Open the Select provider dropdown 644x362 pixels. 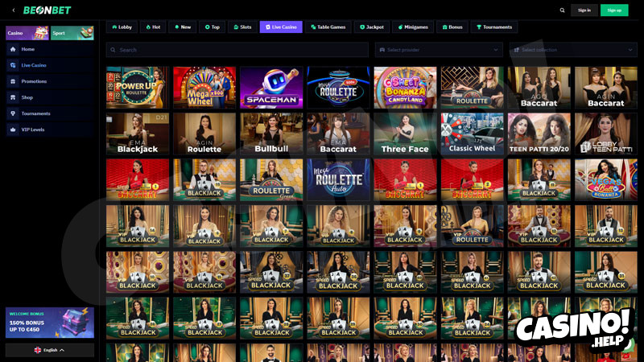(x=439, y=50)
